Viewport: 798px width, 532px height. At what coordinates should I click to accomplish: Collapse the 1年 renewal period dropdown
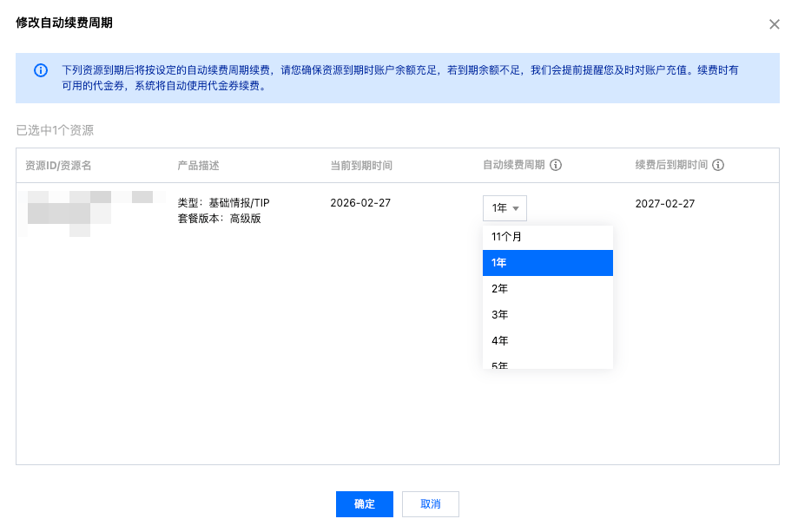point(505,208)
